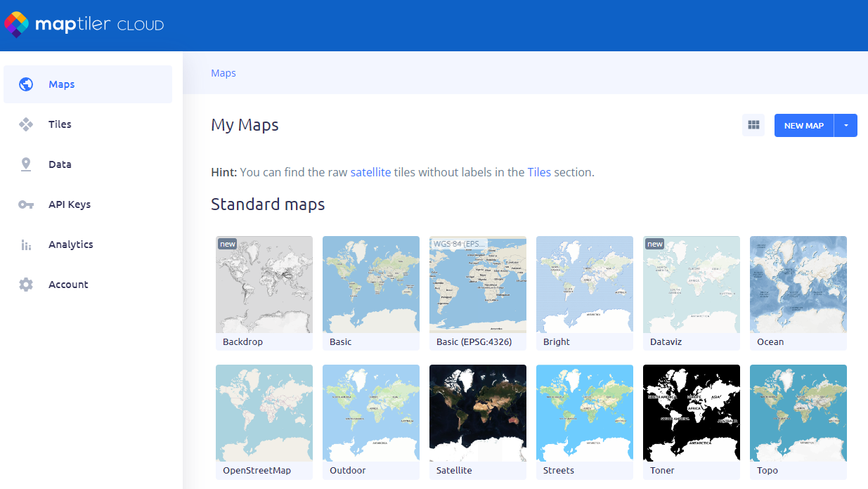Click the Tiles diamond icon
Image resolution: width=868 pixels, height=489 pixels.
tap(26, 124)
